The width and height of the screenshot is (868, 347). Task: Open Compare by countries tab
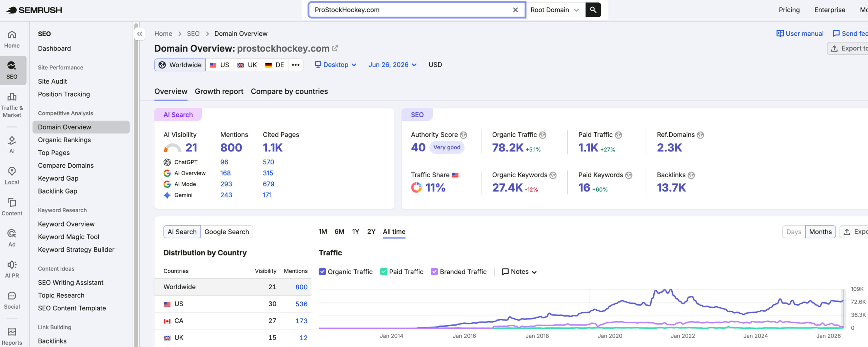coord(289,91)
